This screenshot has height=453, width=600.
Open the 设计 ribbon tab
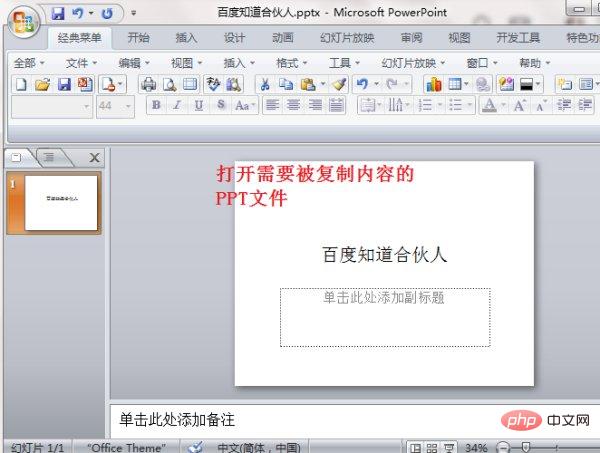coord(234,38)
